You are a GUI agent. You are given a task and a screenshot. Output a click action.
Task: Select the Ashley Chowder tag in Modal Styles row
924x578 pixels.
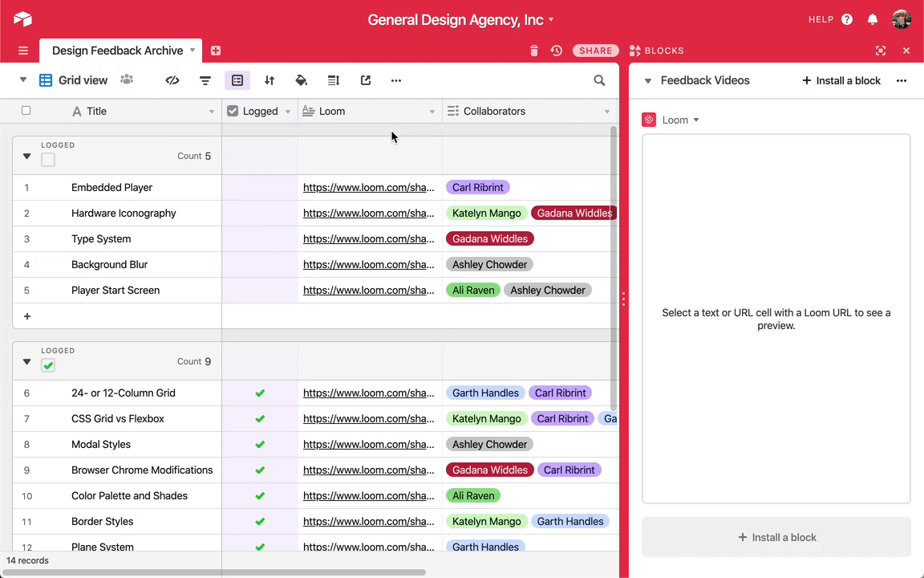pos(490,444)
